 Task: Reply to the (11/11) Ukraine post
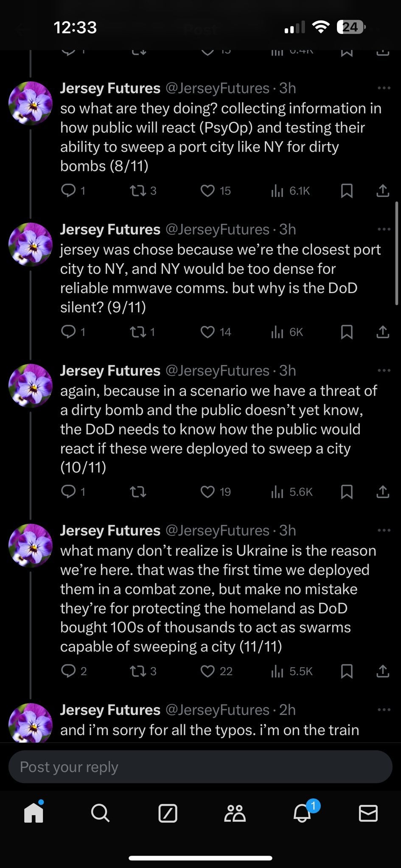click(68, 671)
